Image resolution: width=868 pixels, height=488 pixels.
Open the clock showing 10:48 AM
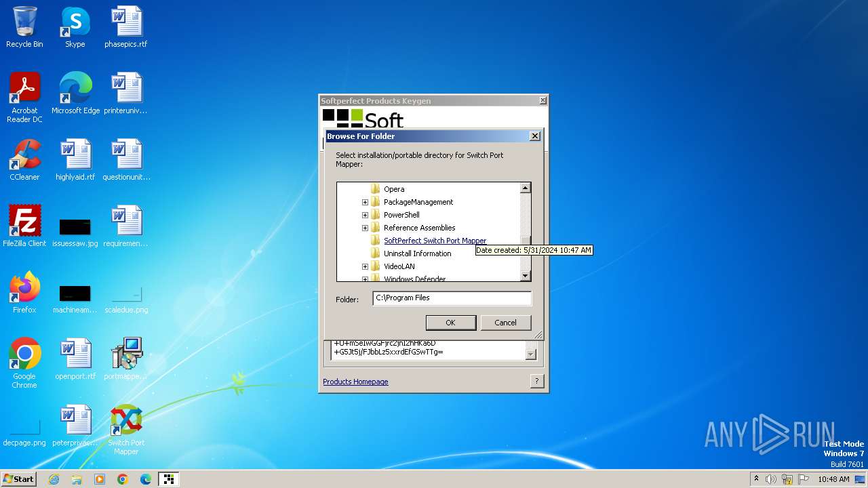[x=833, y=479]
